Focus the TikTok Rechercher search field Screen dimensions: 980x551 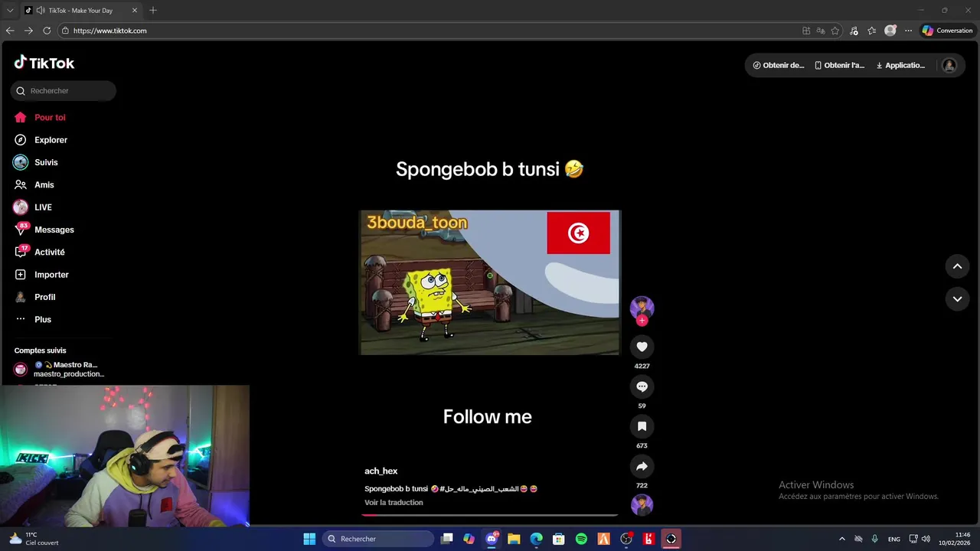click(64, 90)
